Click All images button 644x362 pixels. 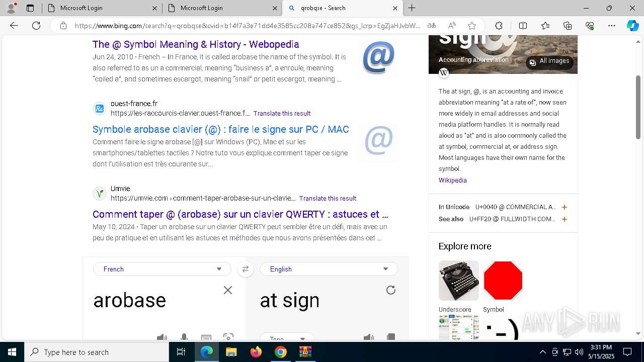point(549,61)
